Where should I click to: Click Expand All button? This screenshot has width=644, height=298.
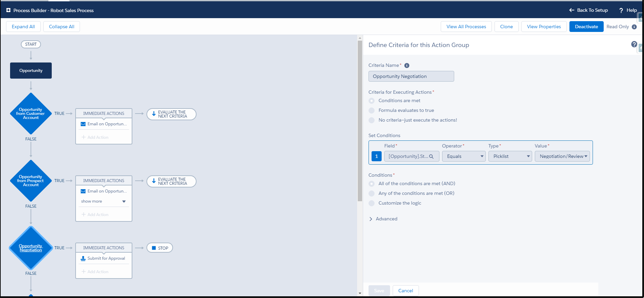point(23,27)
